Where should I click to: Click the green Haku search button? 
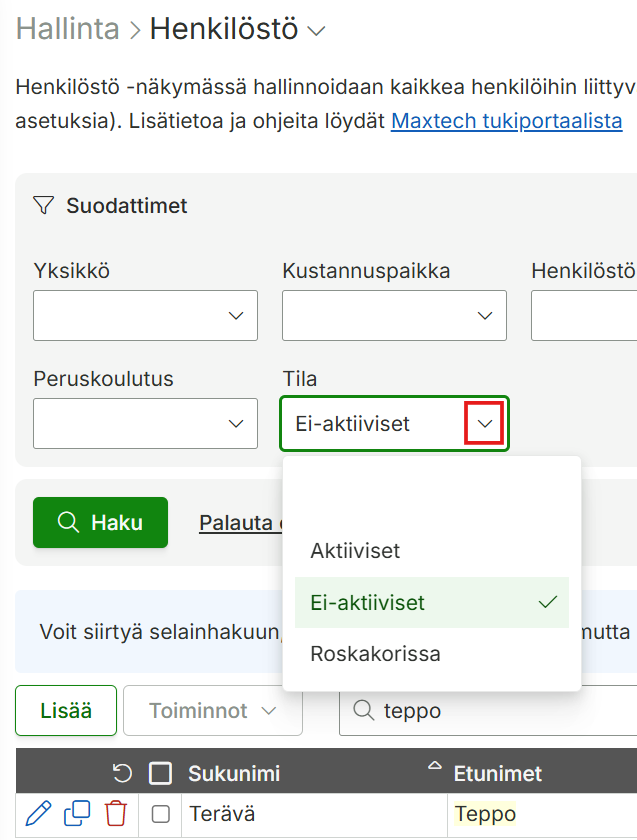click(100, 522)
